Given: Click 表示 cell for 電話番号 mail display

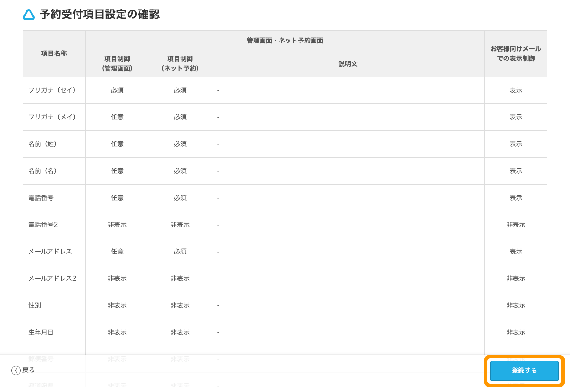Looking at the screenshot, I should click(x=516, y=197).
